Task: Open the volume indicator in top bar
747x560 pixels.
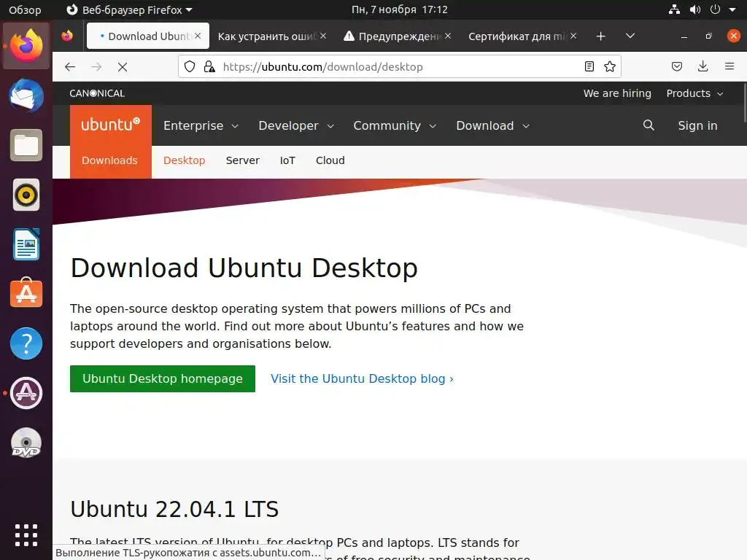Action: coord(695,9)
